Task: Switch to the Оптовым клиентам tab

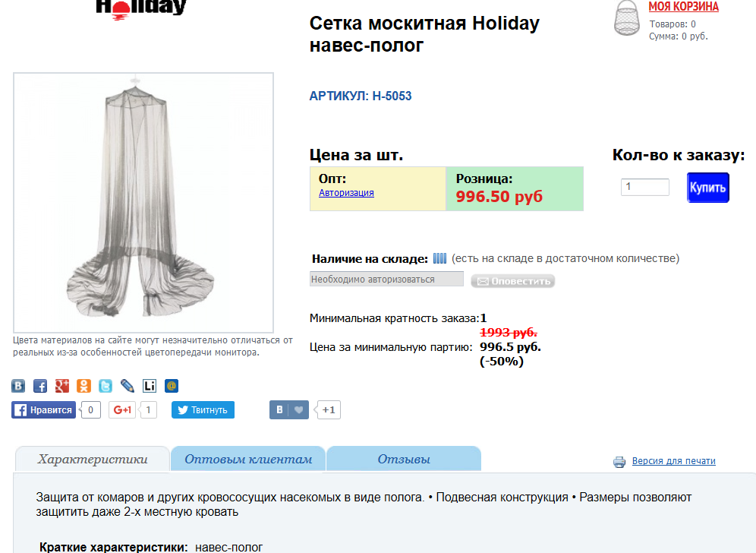Action: coord(248,459)
